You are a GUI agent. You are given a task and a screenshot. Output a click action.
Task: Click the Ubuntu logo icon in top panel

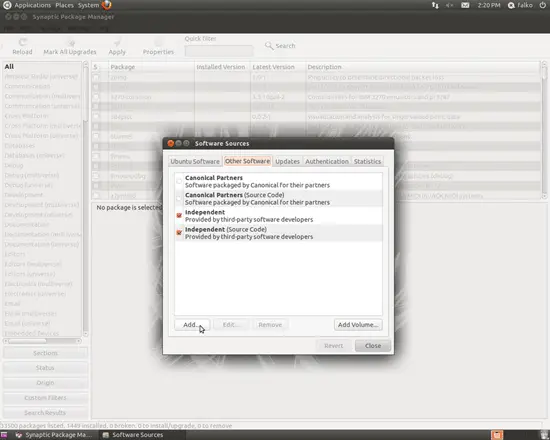pyautogui.click(x=7, y=5)
